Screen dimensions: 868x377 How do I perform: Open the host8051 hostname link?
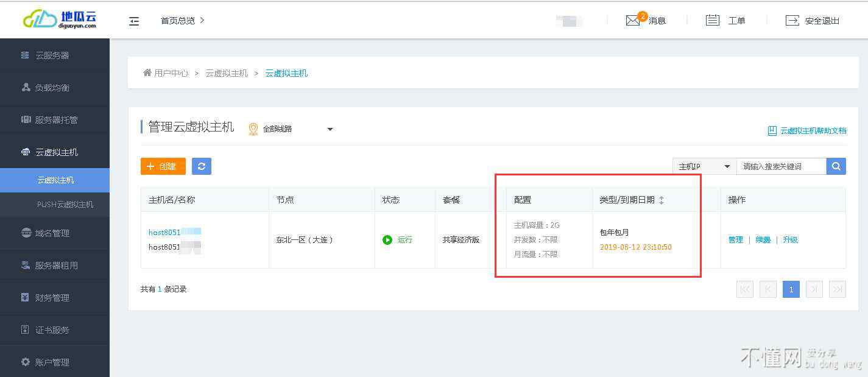click(174, 233)
